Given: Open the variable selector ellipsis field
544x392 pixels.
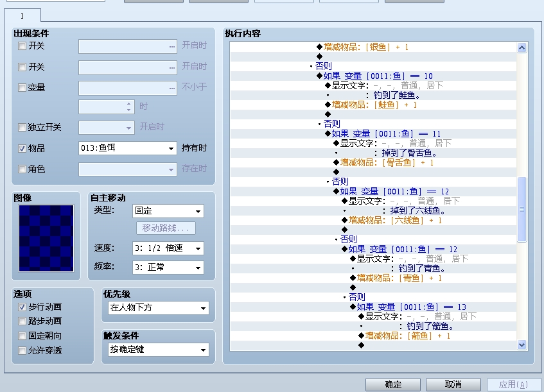Looking at the screenshot, I should coord(128,88).
